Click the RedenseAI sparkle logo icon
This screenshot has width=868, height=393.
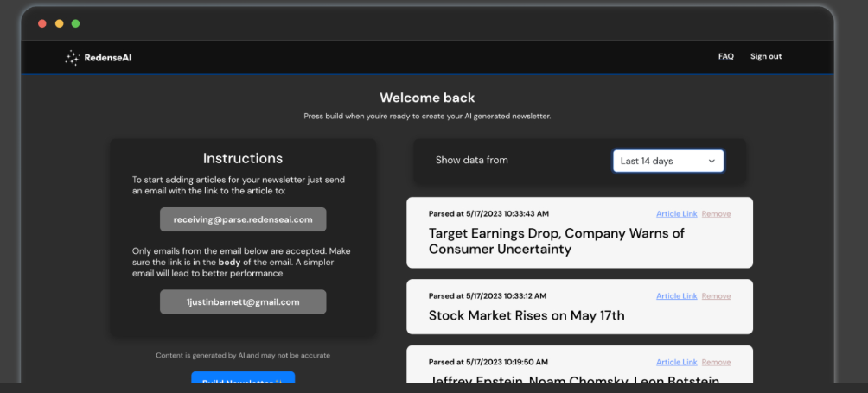pos(73,58)
